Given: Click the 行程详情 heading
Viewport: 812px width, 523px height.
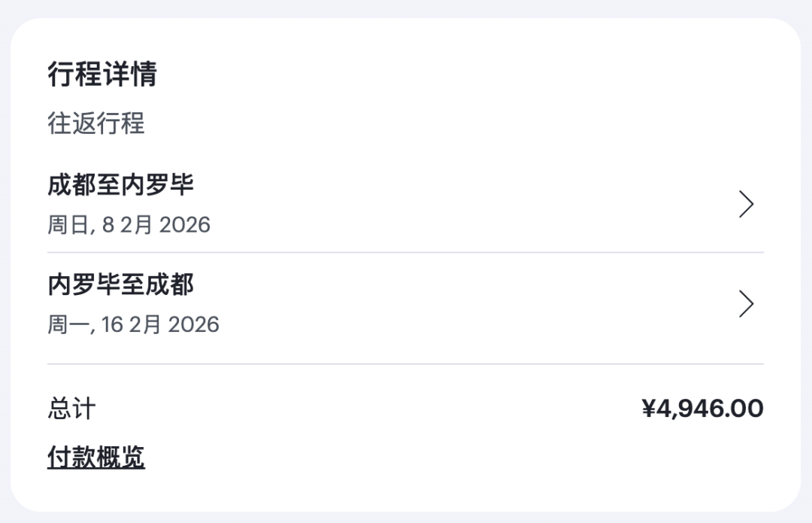Looking at the screenshot, I should (101, 74).
